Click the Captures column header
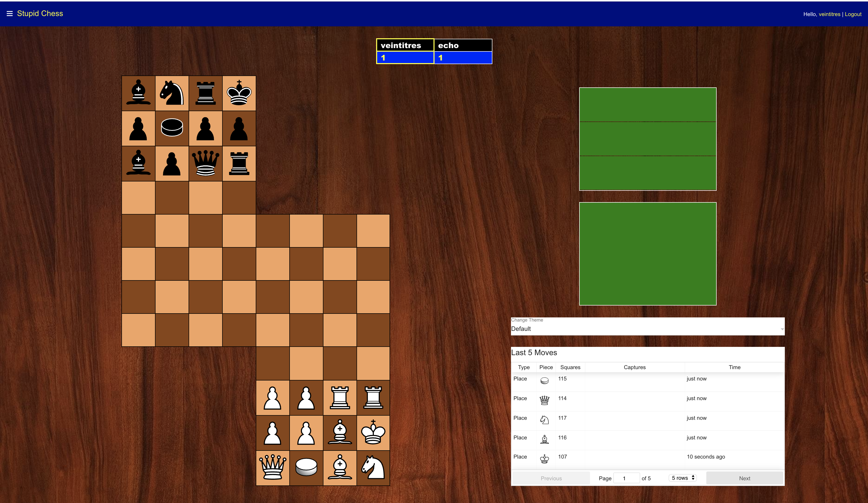868x503 pixels. tap(634, 367)
